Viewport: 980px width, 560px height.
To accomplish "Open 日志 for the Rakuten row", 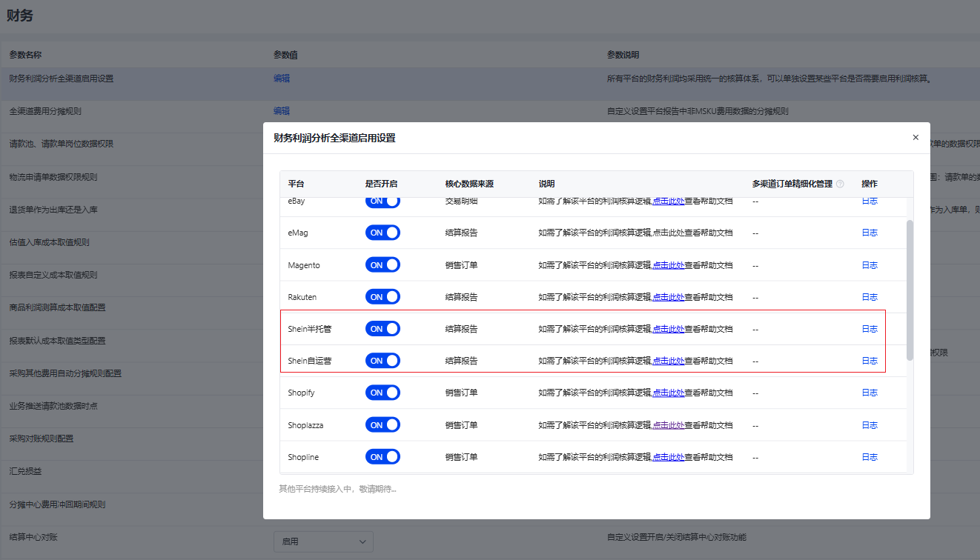I will click(869, 297).
